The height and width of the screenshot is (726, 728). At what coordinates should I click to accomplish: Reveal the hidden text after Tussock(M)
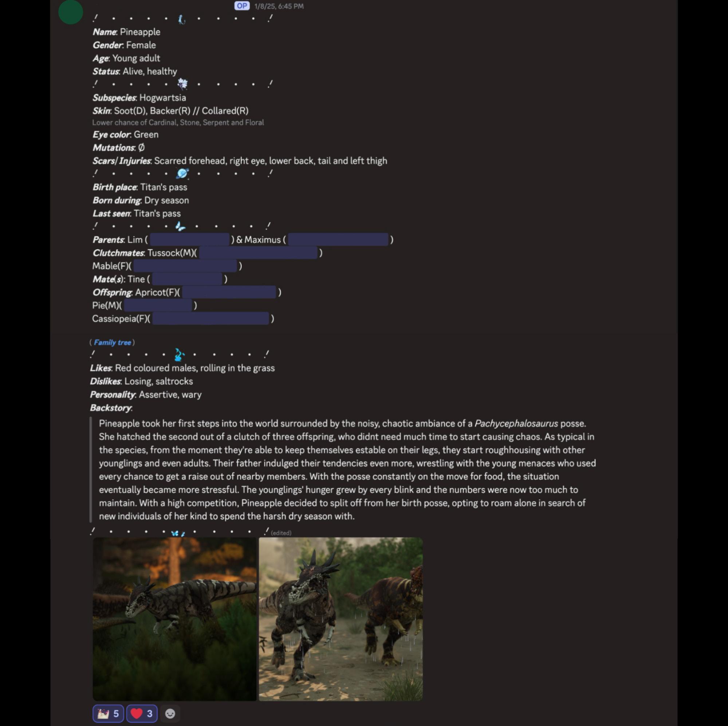258,253
